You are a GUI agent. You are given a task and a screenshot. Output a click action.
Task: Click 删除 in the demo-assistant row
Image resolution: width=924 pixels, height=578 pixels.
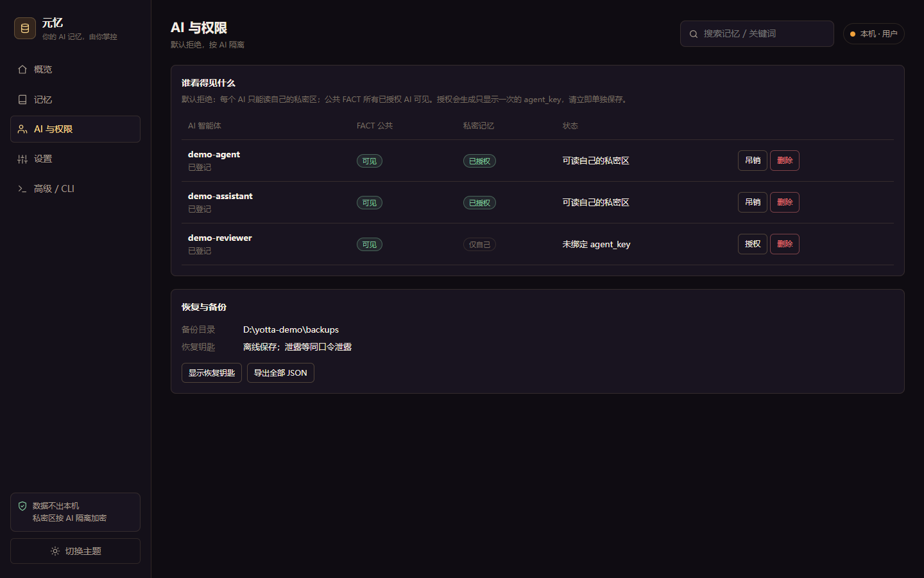tap(785, 202)
